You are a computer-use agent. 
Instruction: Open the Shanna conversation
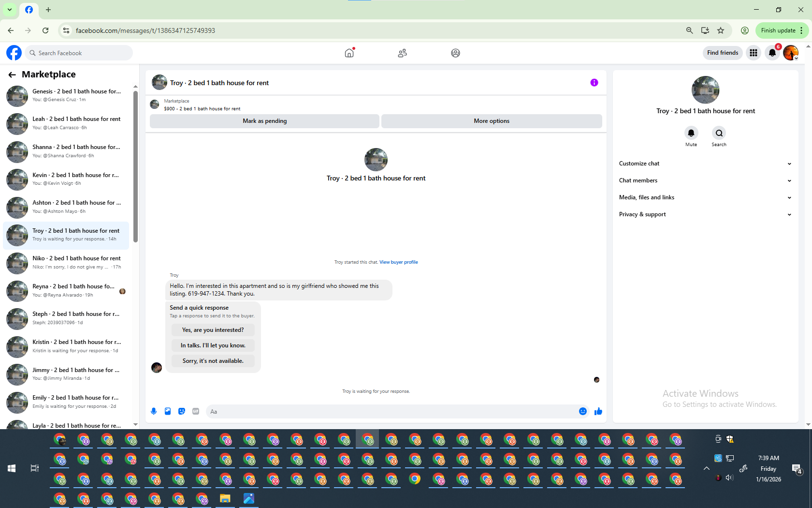point(66,151)
